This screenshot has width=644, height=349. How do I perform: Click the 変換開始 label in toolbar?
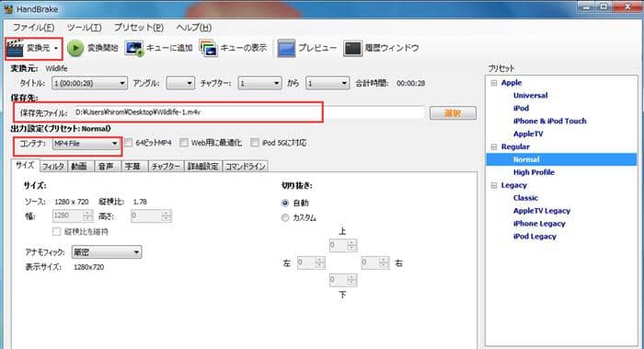coord(103,48)
